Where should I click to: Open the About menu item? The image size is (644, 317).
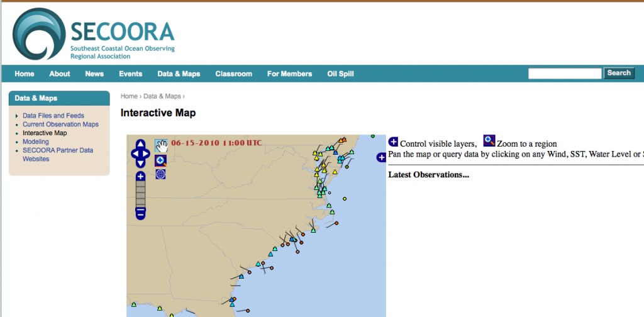pos(60,74)
